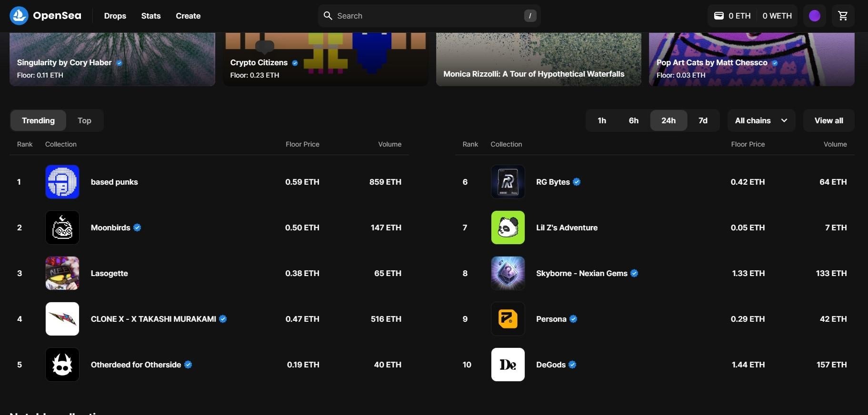Click the Otherdeed verified badge

(188, 365)
